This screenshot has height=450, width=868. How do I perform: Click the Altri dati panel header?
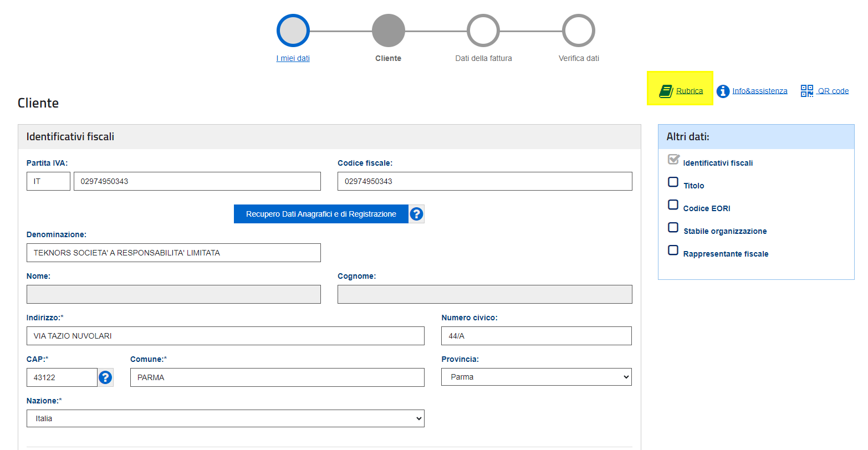(756, 137)
